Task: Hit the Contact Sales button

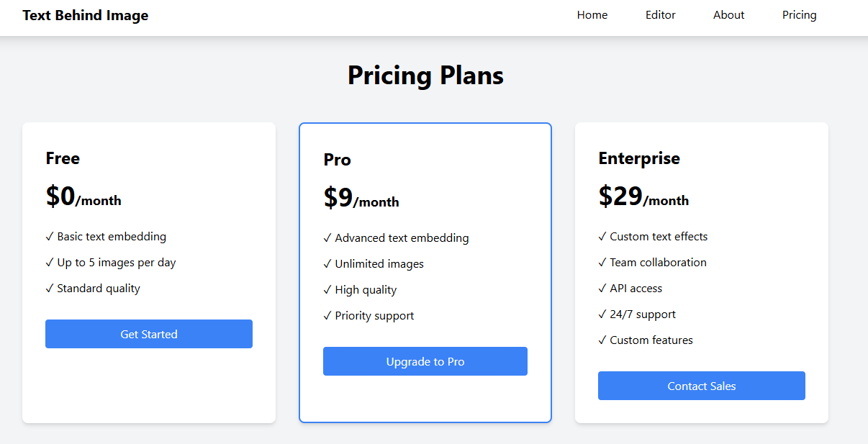Action: coord(701,386)
